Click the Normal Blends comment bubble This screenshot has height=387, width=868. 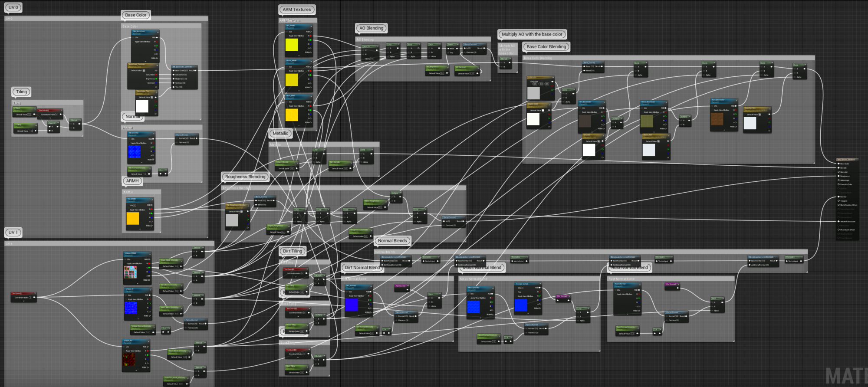pos(392,241)
